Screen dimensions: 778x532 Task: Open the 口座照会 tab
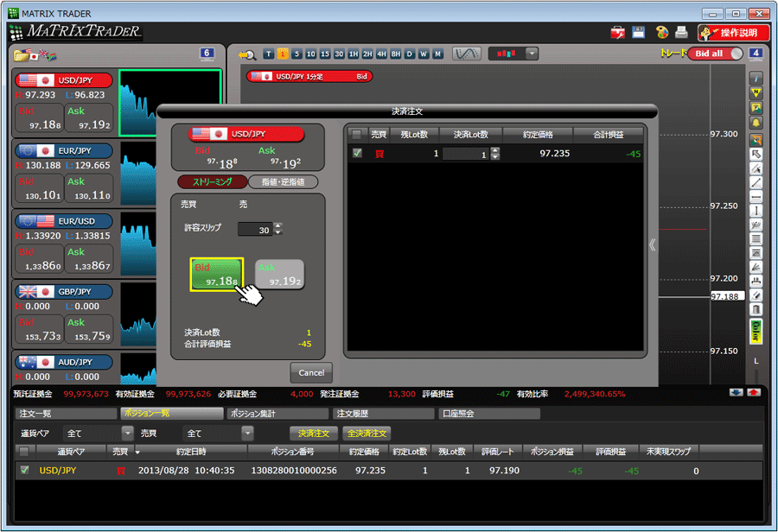coord(488,414)
